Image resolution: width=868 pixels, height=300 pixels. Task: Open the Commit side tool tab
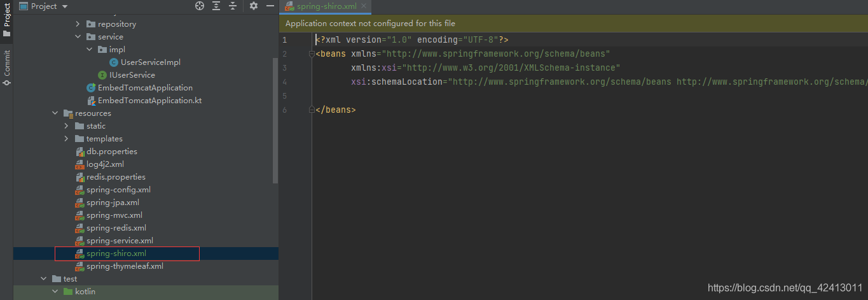point(6,69)
